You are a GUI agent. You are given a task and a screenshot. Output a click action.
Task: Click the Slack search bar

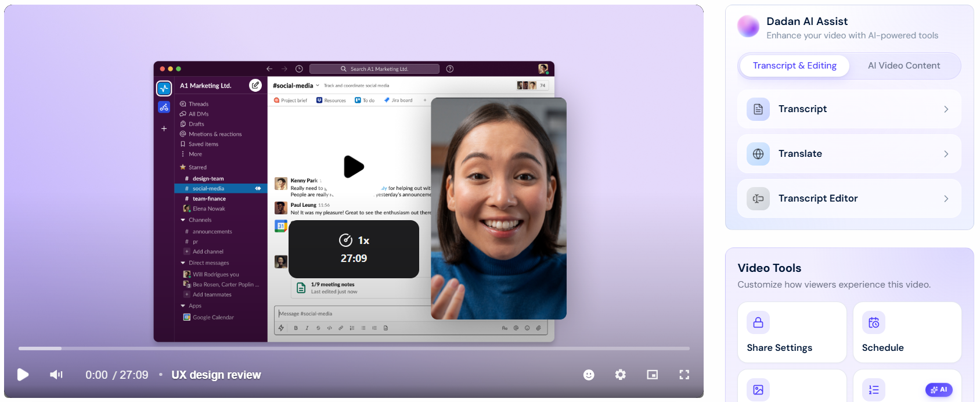[374, 69]
